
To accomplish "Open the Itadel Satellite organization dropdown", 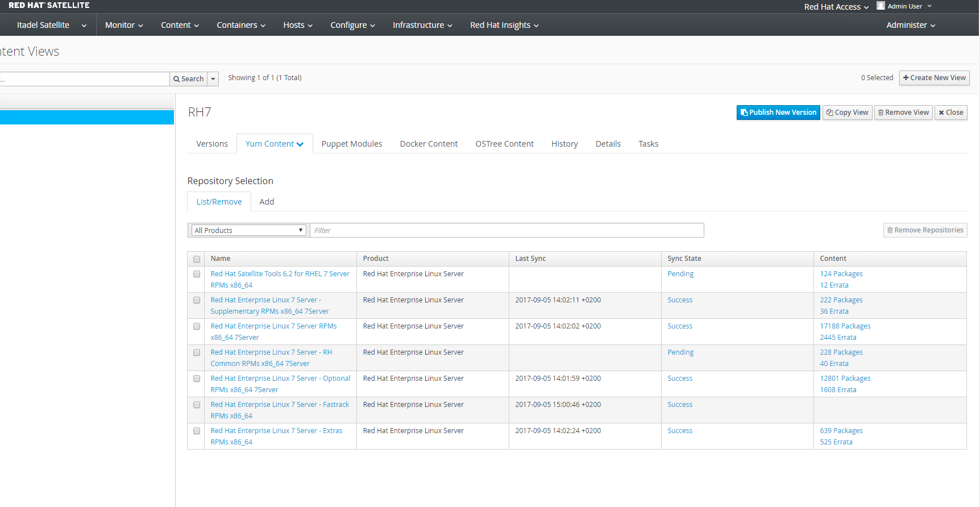I will (x=51, y=25).
